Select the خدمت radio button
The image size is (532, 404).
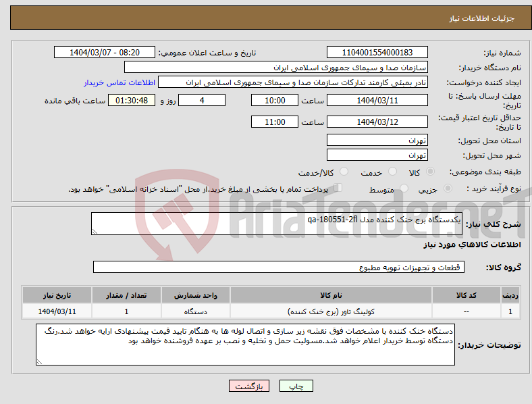[392, 172]
